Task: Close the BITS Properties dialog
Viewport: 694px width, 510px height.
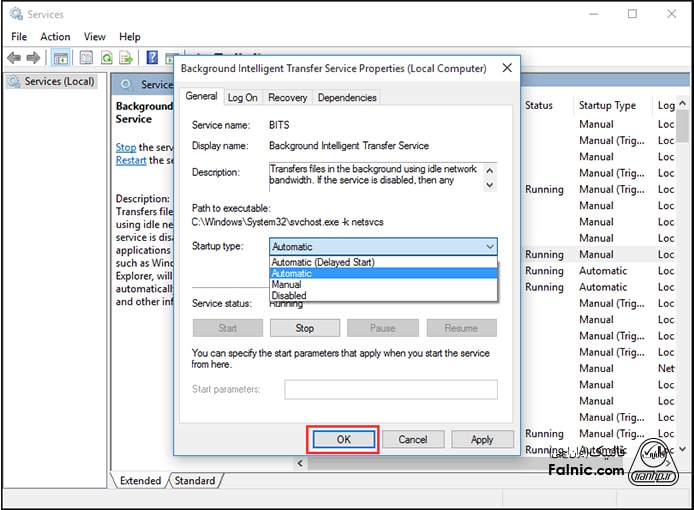Action: click(x=507, y=68)
